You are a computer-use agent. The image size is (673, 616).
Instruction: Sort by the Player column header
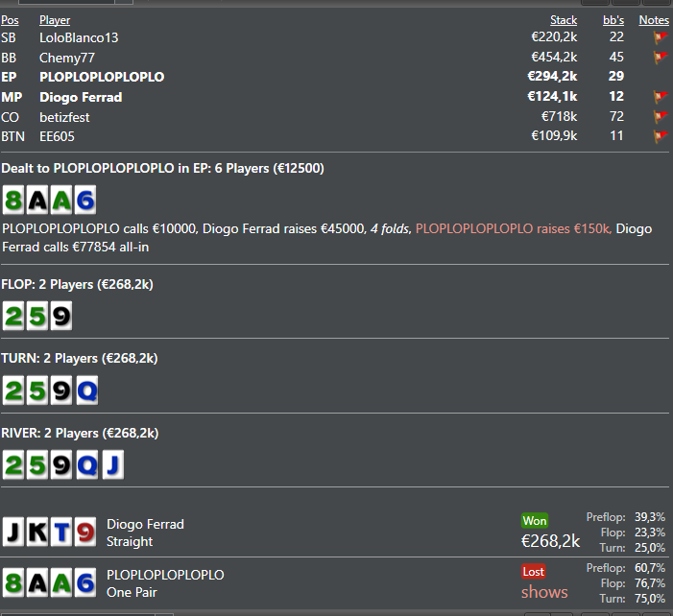[55, 20]
